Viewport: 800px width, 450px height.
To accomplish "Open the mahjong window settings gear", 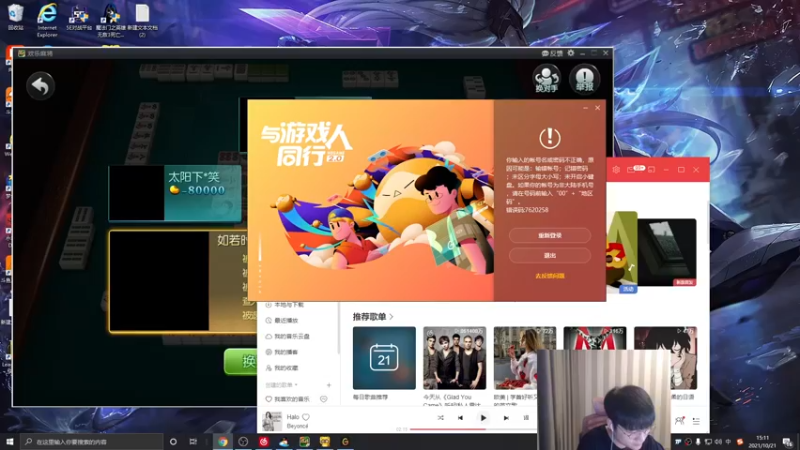I will coord(571,53).
